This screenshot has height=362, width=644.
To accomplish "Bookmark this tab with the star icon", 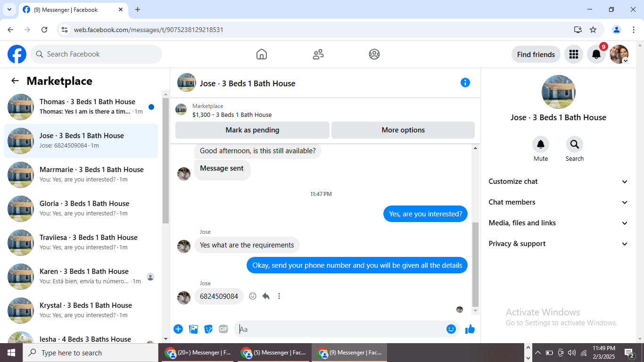I will click(x=593, y=30).
